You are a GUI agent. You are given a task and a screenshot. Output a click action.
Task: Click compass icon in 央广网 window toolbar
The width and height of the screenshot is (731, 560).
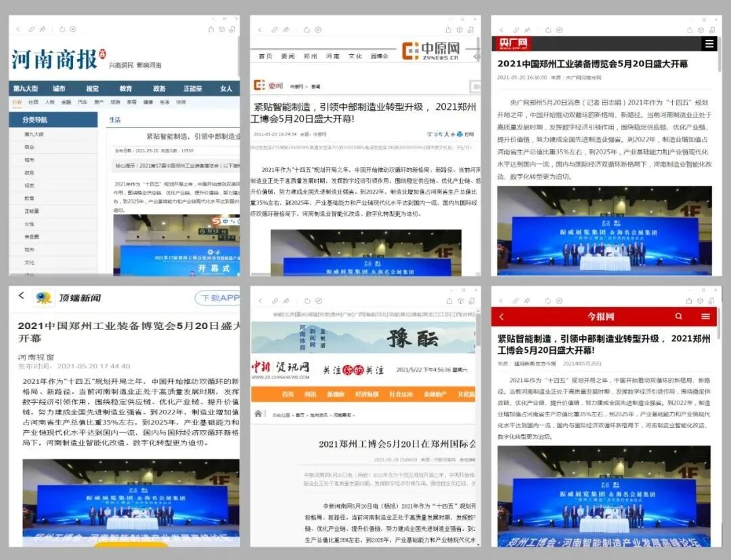[x=559, y=30]
